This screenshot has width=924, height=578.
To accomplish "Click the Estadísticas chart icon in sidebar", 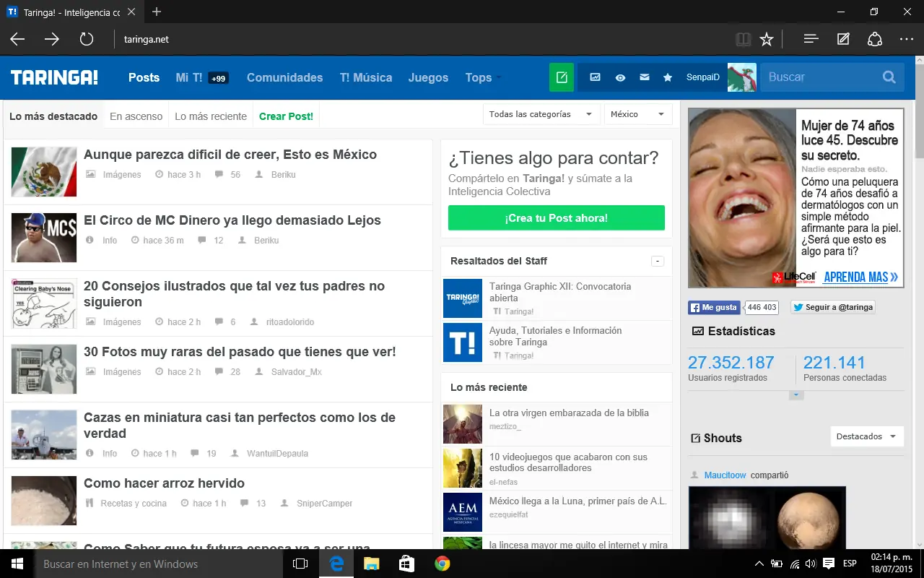I will (x=697, y=332).
